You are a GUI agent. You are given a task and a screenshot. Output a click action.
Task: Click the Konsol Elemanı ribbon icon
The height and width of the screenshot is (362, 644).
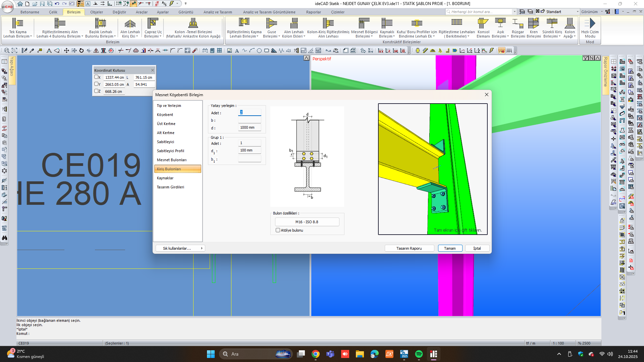point(483,23)
